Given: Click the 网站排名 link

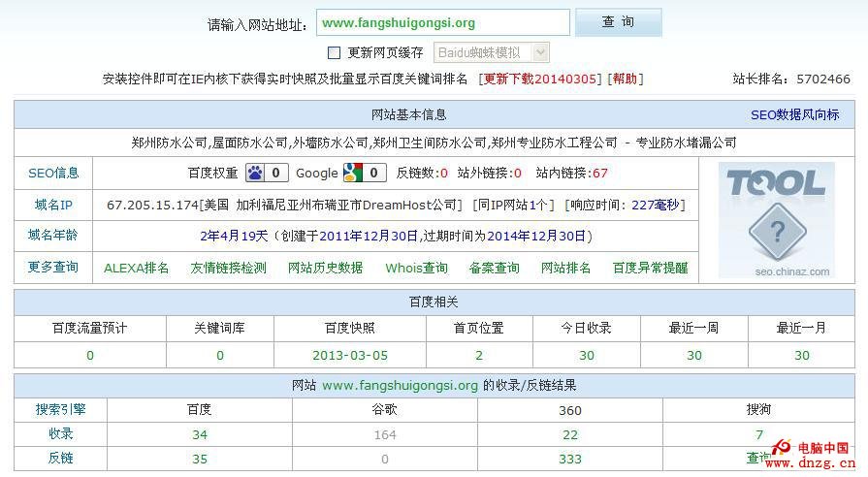Looking at the screenshot, I should pos(565,268).
